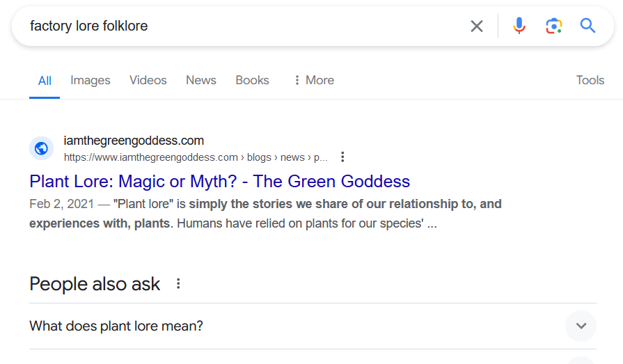Open Google Lens image search

click(553, 26)
